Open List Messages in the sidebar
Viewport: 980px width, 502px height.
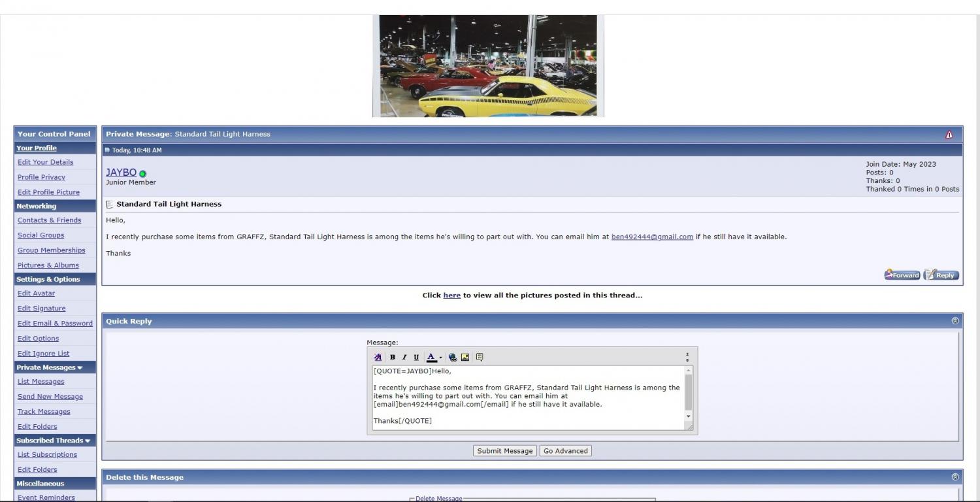click(x=41, y=382)
